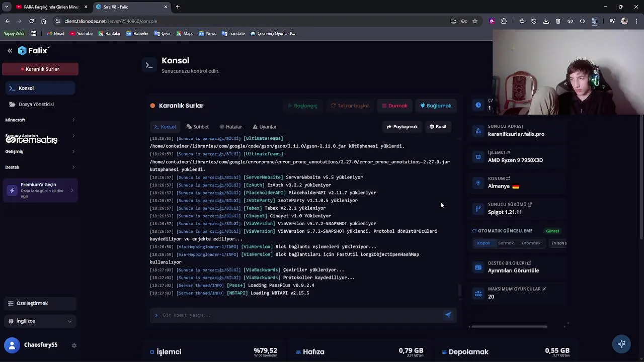Switch to the Uyarılar tab
Image resolution: width=644 pixels, height=362 pixels.
pos(265,127)
